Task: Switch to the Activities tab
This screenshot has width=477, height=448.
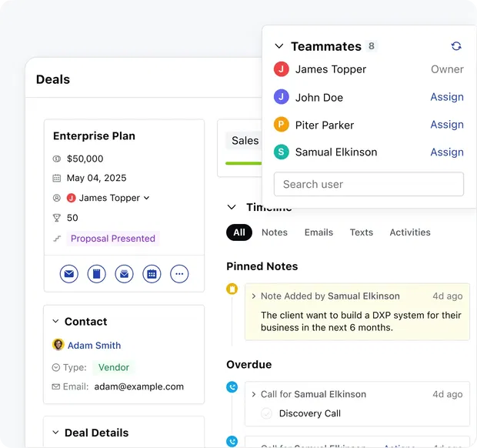Action: 409,232
